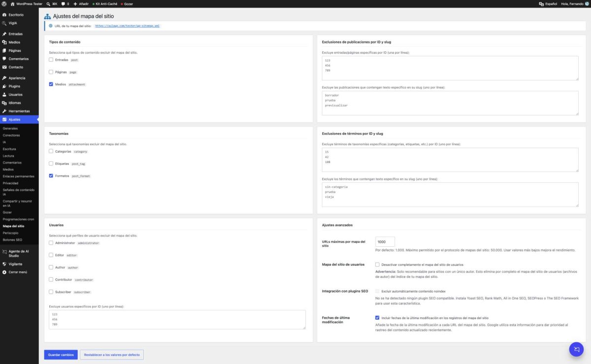Check the Contributor role checkbox
Viewport: 591px width, 364px height.
[x=51, y=279]
